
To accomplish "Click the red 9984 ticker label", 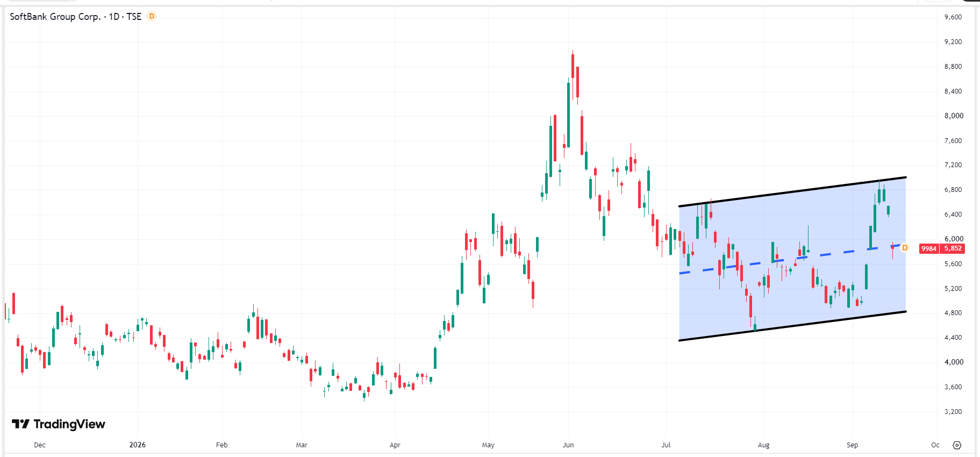I will [x=929, y=248].
